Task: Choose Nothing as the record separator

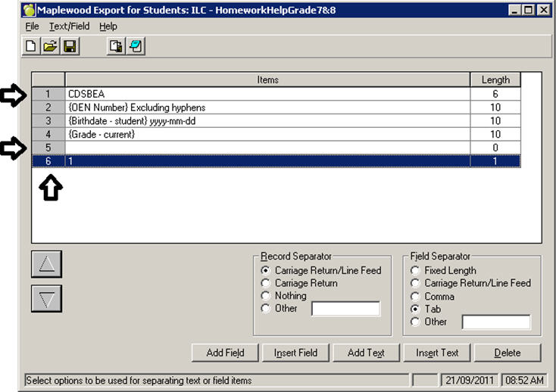Action: [x=265, y=296]
